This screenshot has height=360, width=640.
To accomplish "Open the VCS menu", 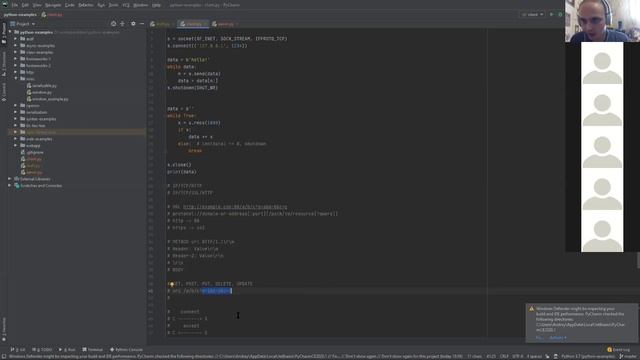I will tap(126, 5).
